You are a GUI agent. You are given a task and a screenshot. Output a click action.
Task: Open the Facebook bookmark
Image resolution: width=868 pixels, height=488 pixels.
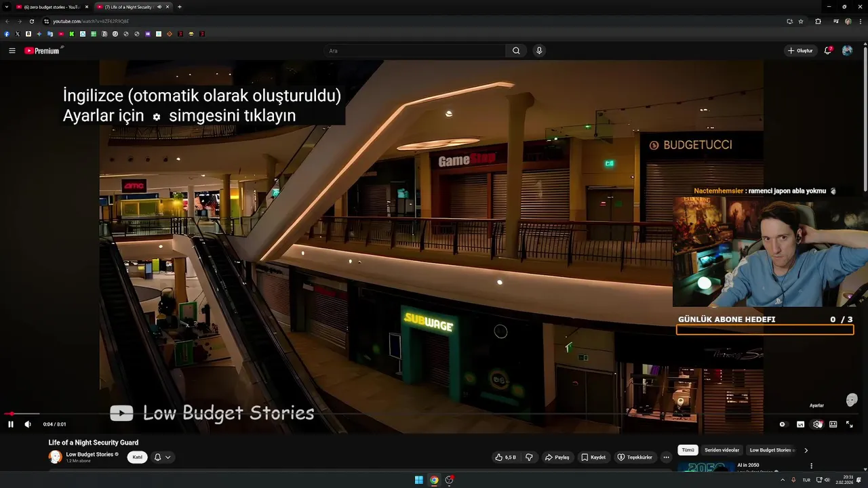[7, 34]
